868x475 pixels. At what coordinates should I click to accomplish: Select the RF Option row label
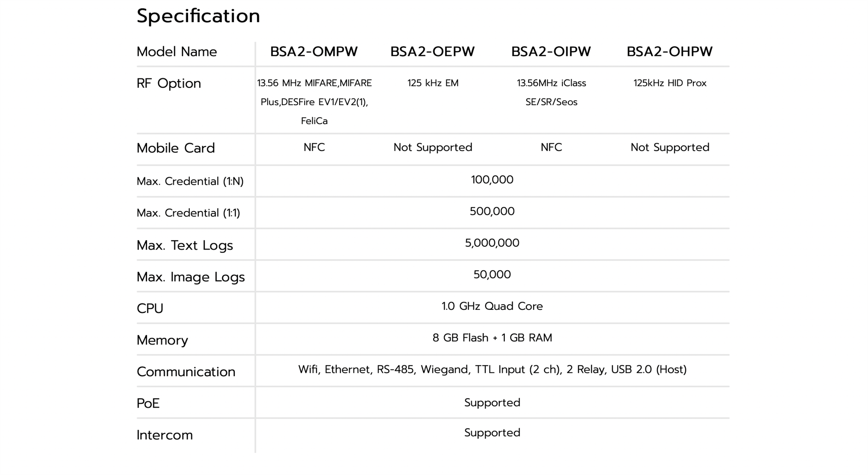pos(169,83)
